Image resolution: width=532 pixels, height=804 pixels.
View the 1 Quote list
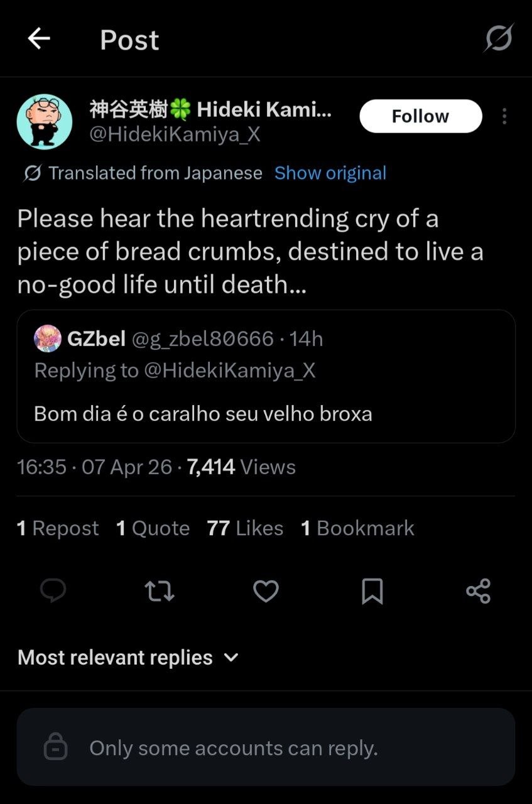153,528
